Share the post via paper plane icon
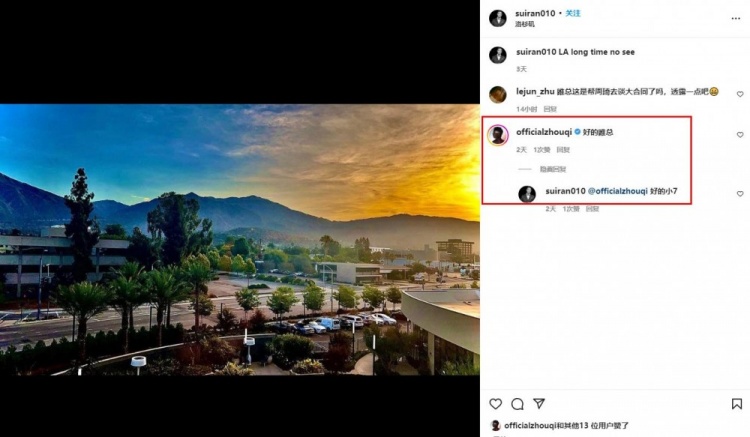 (539, 404)
